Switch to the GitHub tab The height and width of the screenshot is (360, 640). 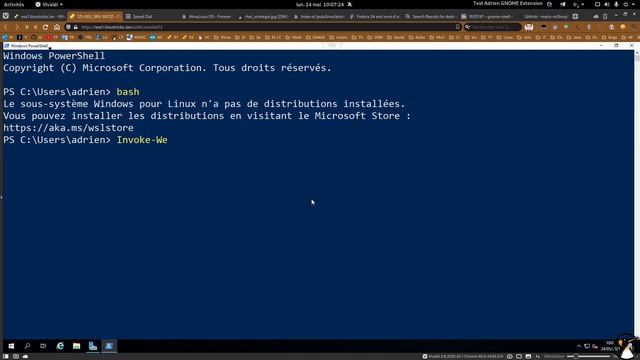(x=543, y=16)
